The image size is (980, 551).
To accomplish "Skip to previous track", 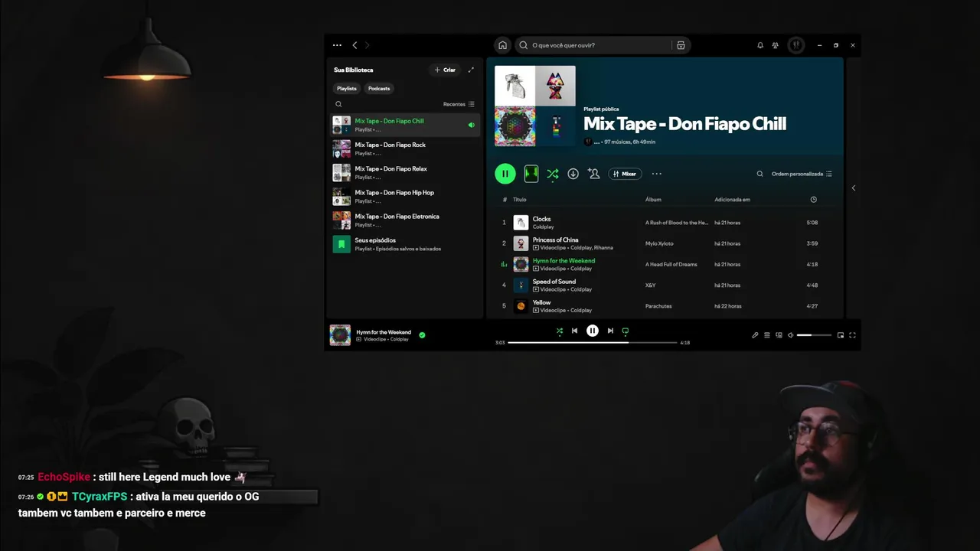I will click(574, 331).
